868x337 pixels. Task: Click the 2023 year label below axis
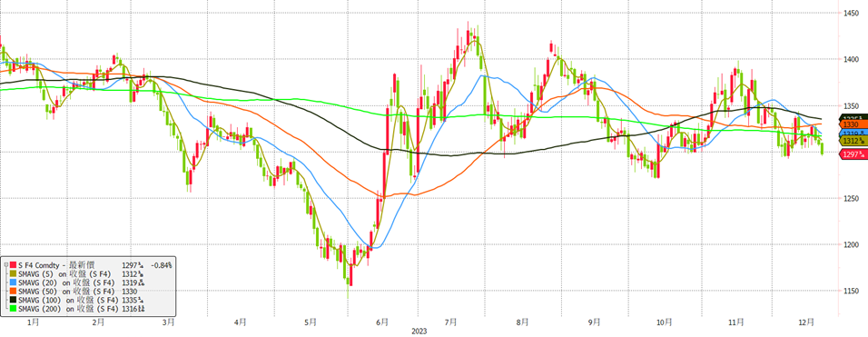[420, 331]
